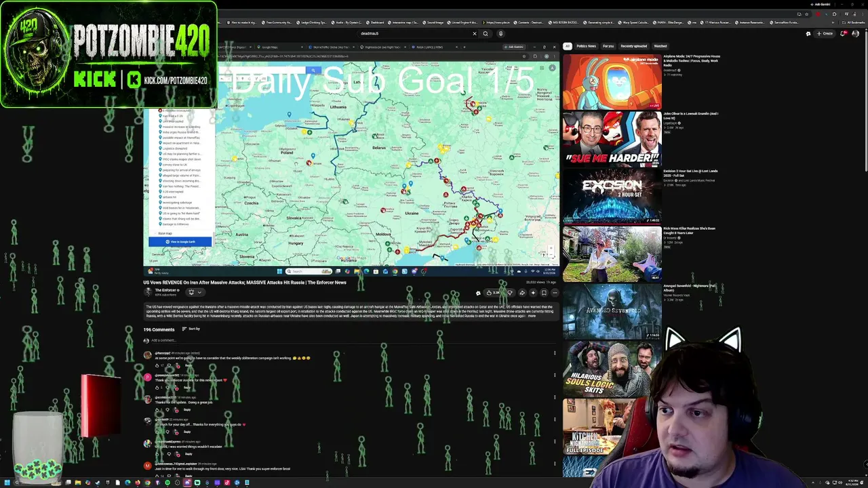Select the All filter chip

click(x=568, y=46)
